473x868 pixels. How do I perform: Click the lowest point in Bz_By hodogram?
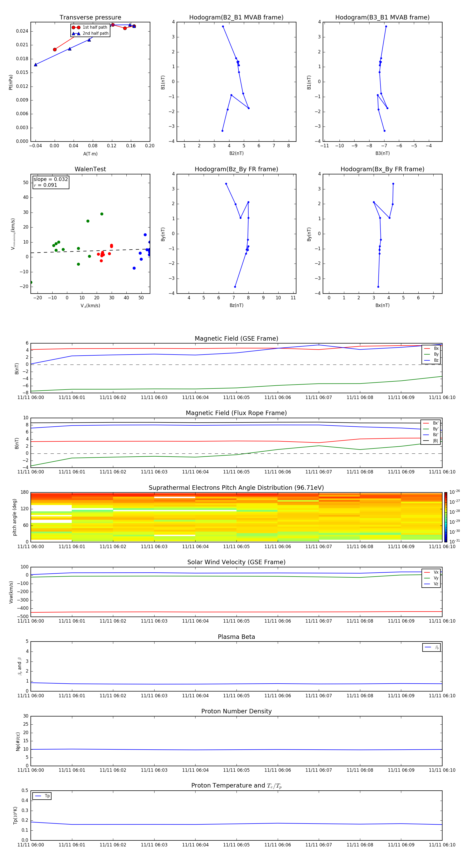pyautogui.click(x=235, y=287)
